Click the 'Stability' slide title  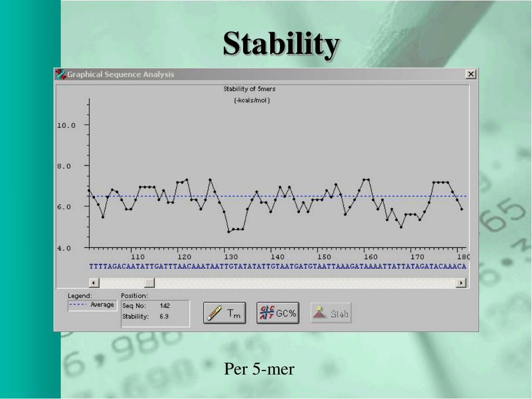[x=281, y=44]
